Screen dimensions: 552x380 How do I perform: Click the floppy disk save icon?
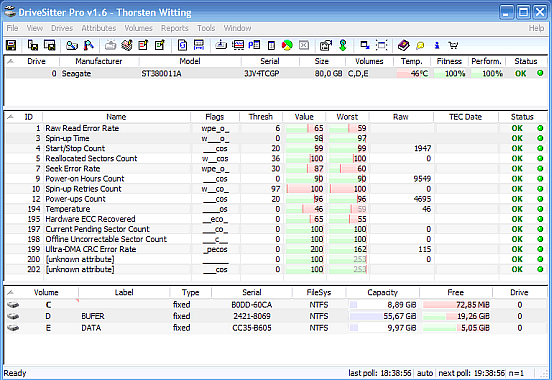[11, 45]
